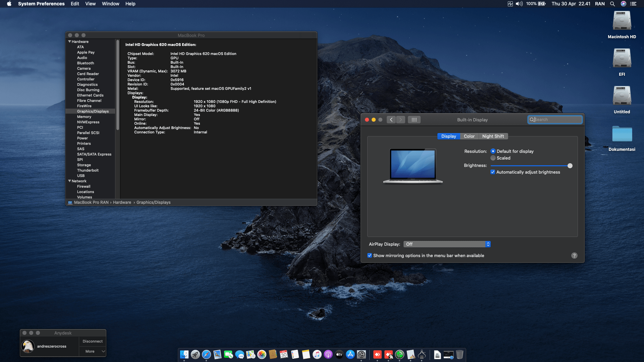Adjust the Brightness slider
Image resolution: width=644 pixels, height=362 pixels.
point(531,166)
